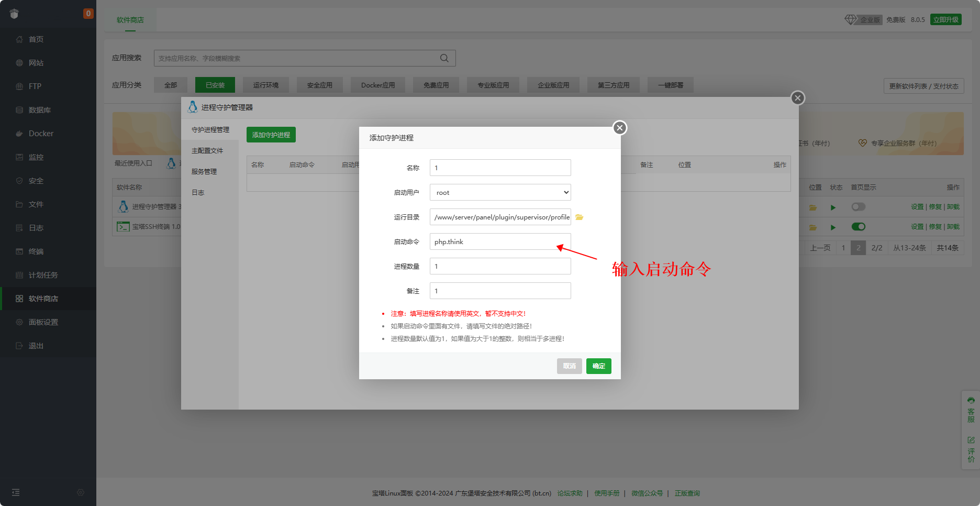980x506 pixels.
Task: Click the 取消 button in dialog
Action: coord(569,366)
